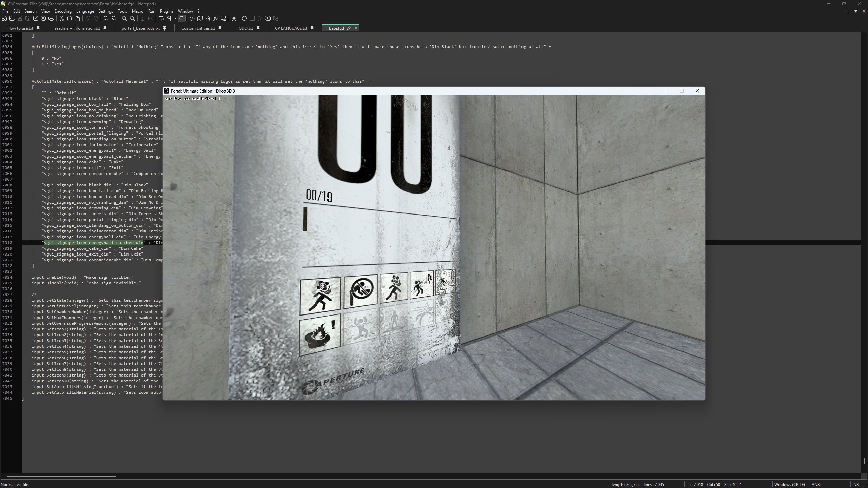Image resolution: width=868 pixels, height=488 pixels.
Task: Click the Open file toolbar icon
Action: 12,18
